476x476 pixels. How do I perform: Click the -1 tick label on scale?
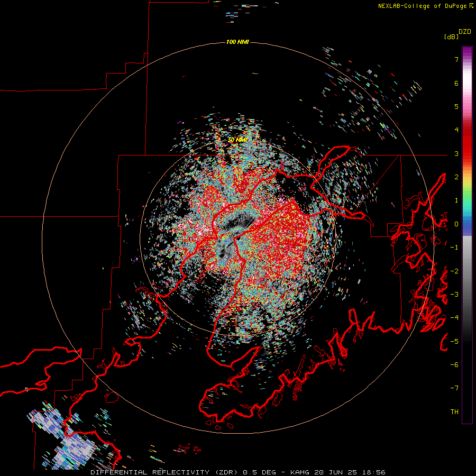454,248
